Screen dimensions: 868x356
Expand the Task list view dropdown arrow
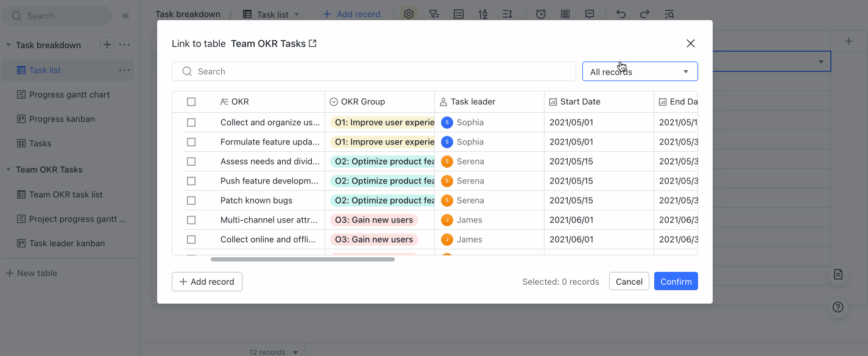[297, 14]
